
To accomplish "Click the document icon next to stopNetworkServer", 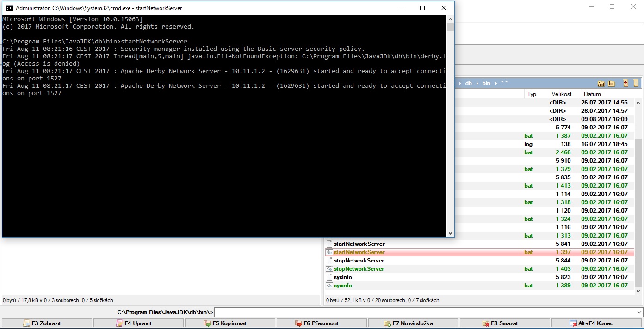I will pos(329,260).
